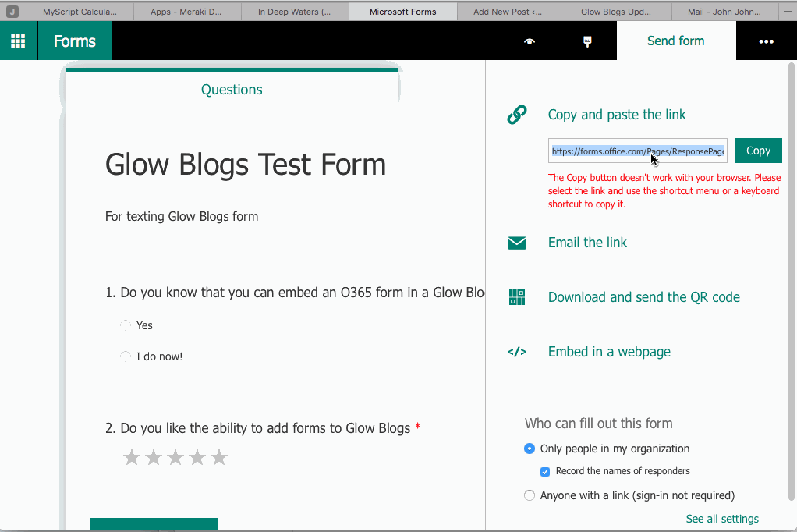Click Copy and paste the link
Viewport: 797px width, 532px height.
tap(617, 115)
